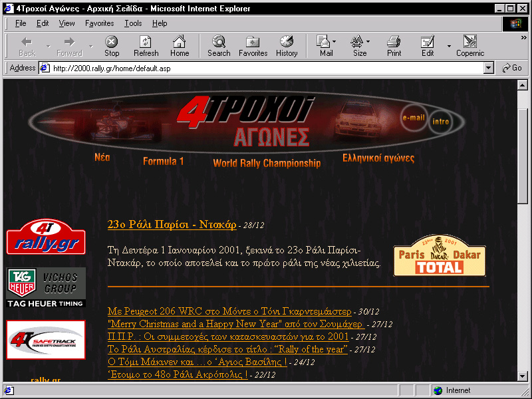Show the History pane
The height and width of the screenshot is (399, 532).
point(287,47)
